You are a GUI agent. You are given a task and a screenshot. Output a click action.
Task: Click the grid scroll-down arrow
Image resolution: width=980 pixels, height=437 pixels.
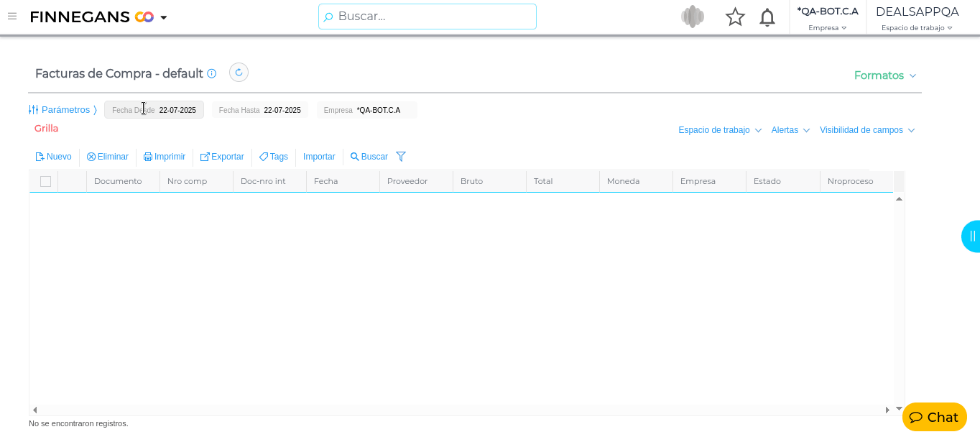tap(899, 408)
